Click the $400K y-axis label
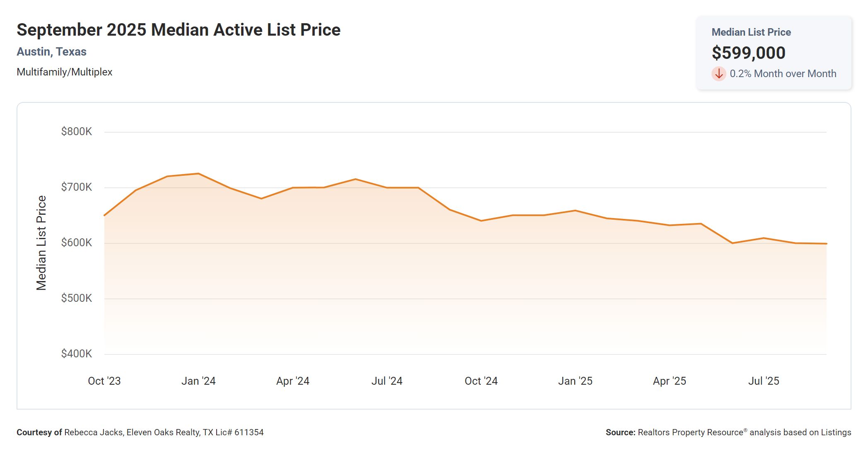 [x=77, y=354]
